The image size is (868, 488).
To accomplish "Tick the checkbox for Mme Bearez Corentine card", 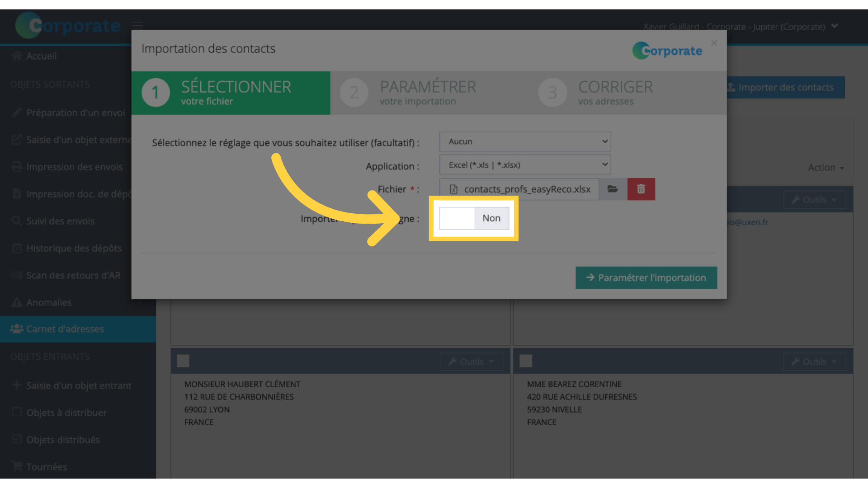I will tap(526, 361).
